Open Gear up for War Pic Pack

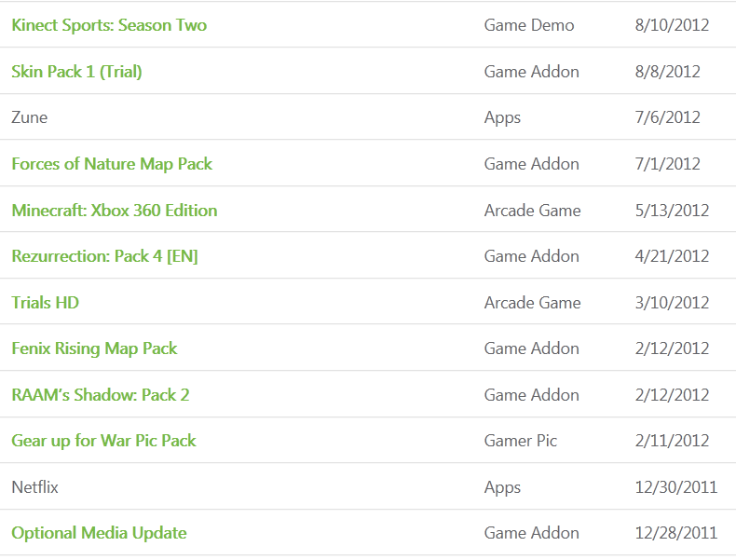(103, 441)
